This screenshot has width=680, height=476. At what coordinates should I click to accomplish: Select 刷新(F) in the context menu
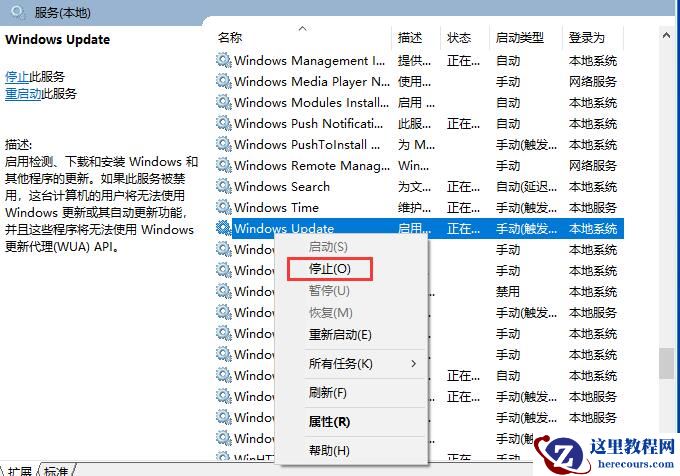pyautogui.click(x=327, y=393)
